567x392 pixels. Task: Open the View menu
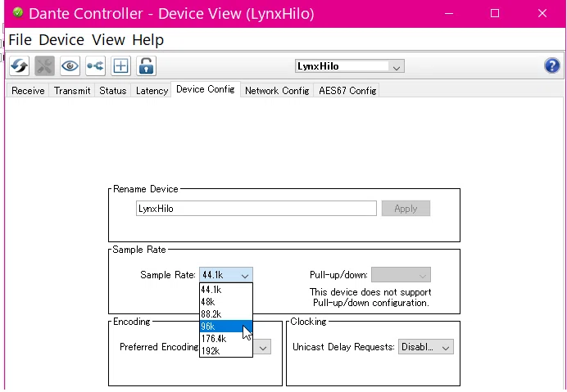(108, 40)
